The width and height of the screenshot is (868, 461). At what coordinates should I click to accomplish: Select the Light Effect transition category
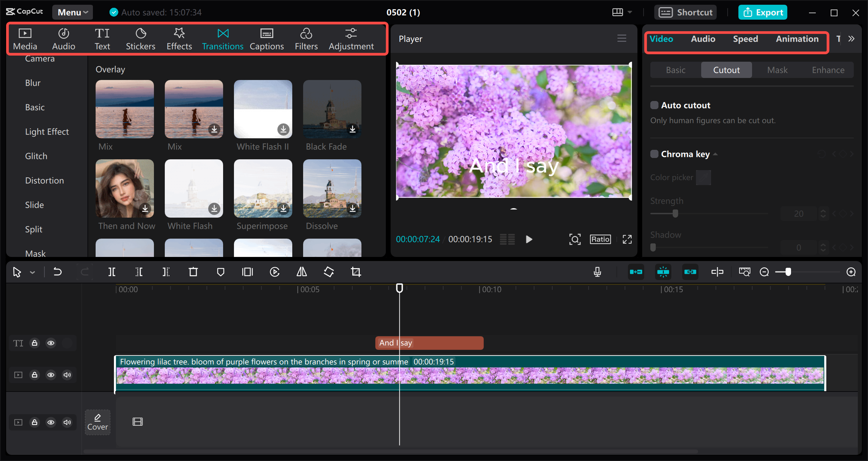[x=47, y=132]
